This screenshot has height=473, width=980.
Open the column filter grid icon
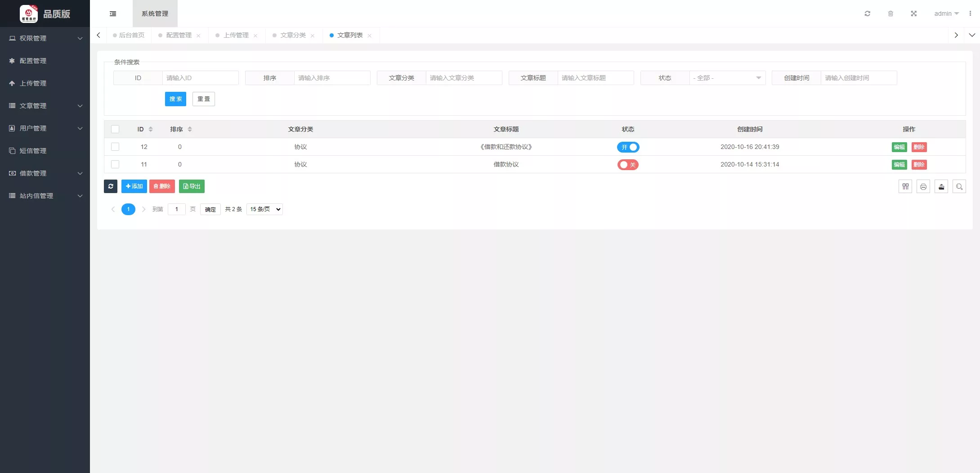click(905, 187)
